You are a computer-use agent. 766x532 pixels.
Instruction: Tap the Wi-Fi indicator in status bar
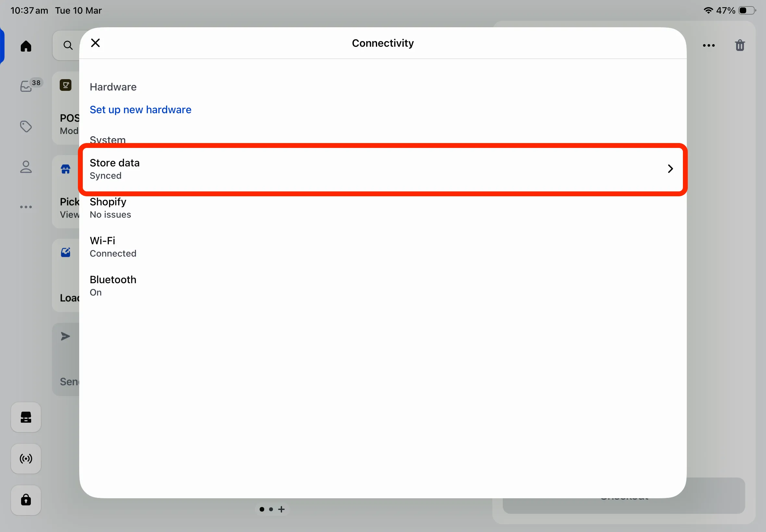tap(708, 10)
